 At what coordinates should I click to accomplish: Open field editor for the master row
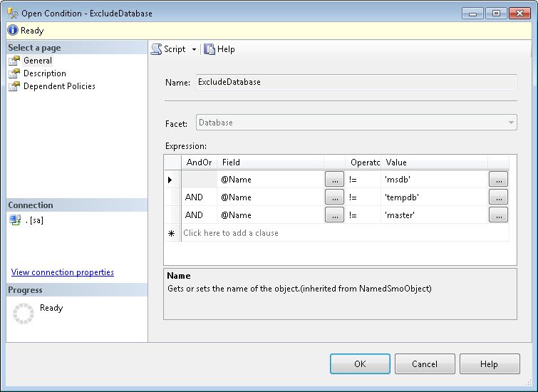click(334, 215)
